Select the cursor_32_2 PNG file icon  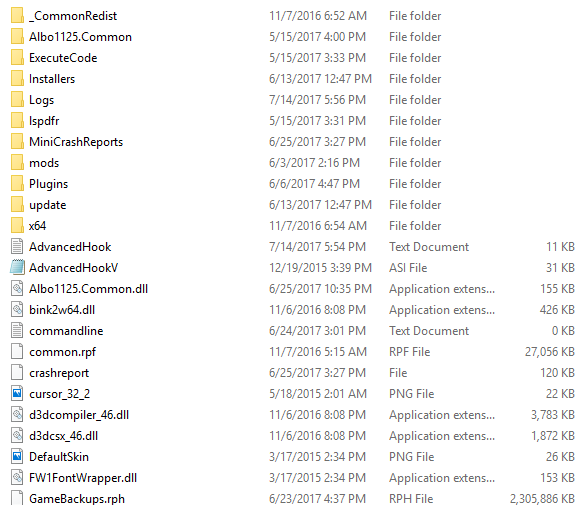click(x=17, y=394)
